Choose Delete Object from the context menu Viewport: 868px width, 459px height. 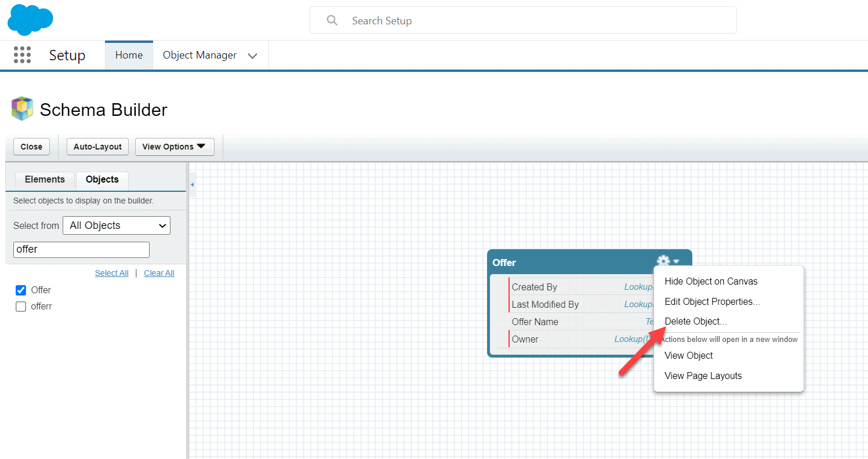(x=695, y=321)
